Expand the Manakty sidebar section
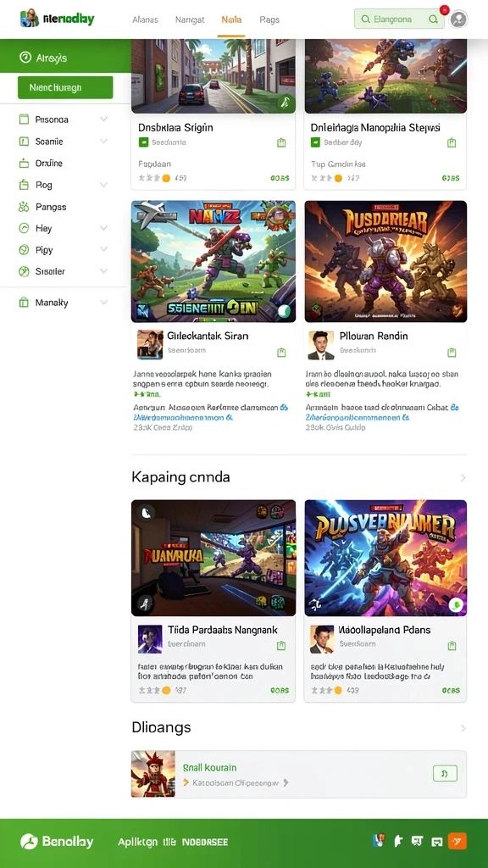The height and width of the screenshot is (868, 488). [x=103, y=303]
